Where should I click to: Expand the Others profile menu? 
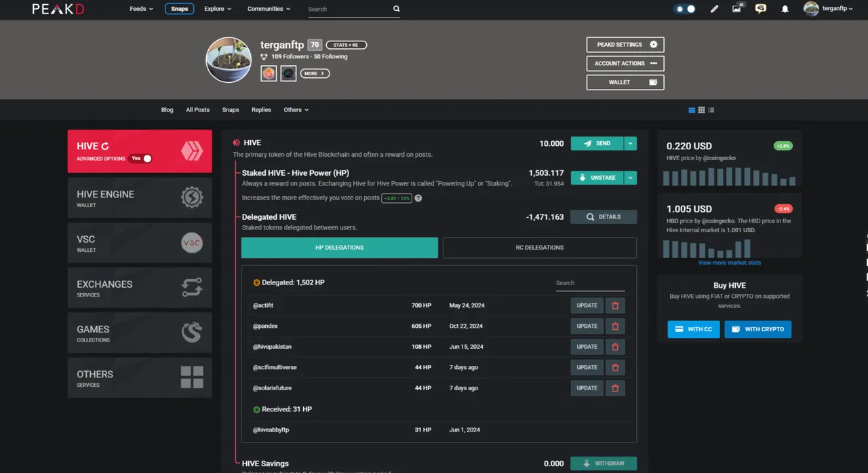(x=296, y=110)
